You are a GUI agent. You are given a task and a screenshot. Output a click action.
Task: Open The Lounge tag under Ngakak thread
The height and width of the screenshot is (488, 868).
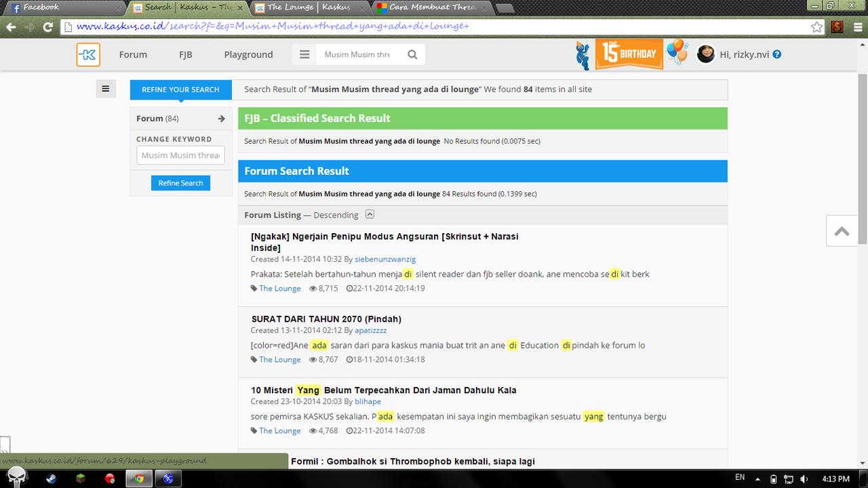[x=279, y=288]
